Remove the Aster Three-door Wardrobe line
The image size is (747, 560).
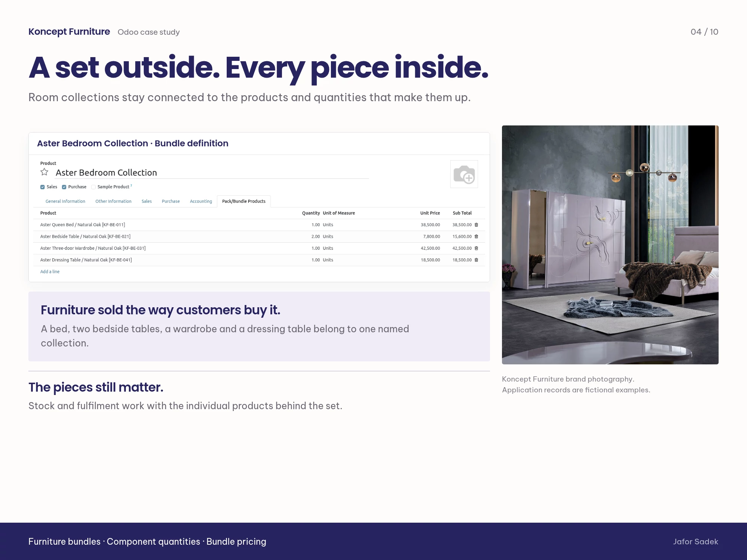476,248
